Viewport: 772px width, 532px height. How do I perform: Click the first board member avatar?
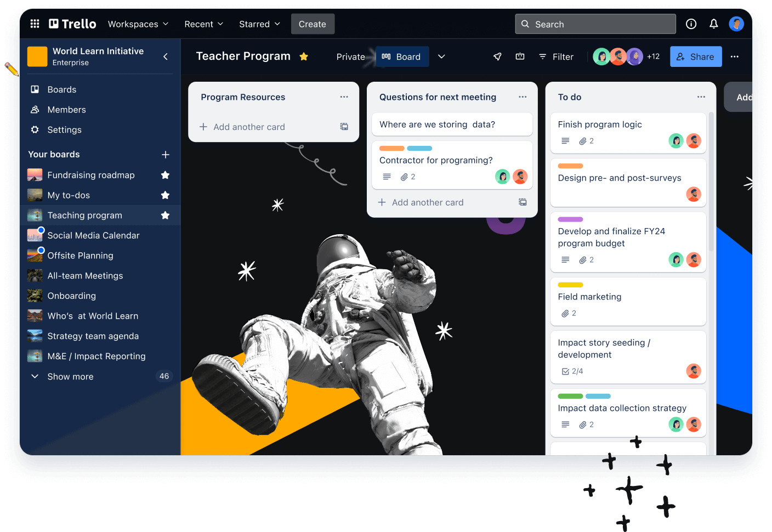click(x=601, y=56)
